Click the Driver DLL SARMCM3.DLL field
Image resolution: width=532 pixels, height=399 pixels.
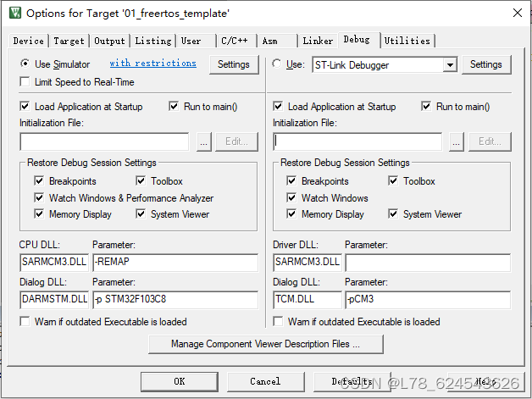(x=308, y=263)
